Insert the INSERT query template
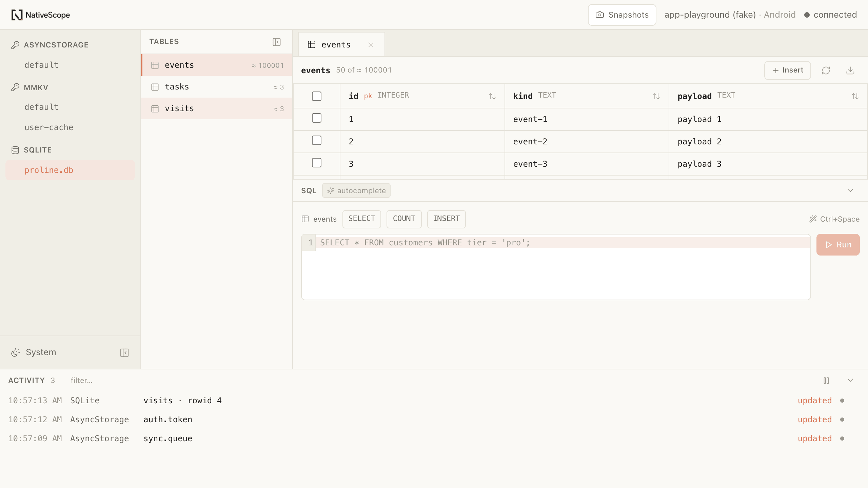The width and height of the screenshot is (868, 488). coord(447,219)
